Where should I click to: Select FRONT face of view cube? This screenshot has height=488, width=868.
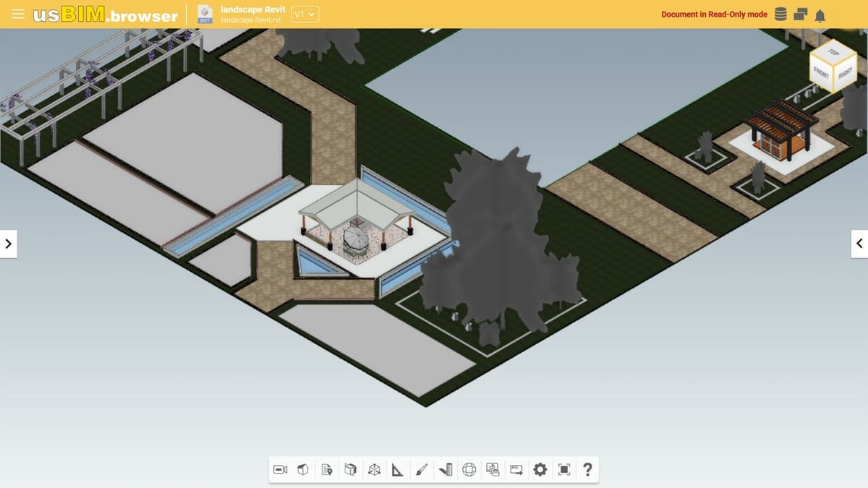(x=822, y=73)
